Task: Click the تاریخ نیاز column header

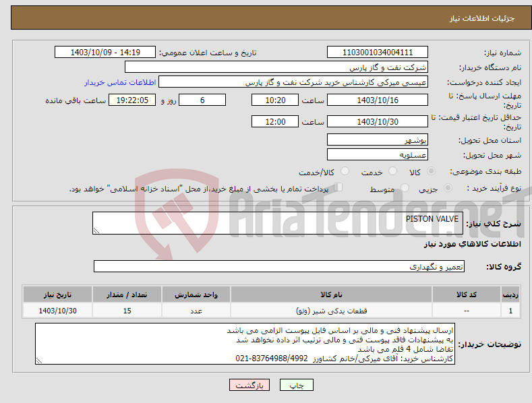Action: (x=58, y=294)
